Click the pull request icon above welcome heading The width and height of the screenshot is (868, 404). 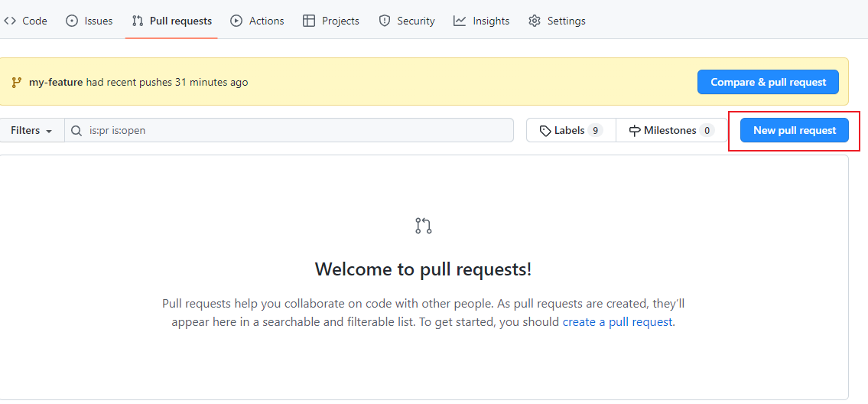(x=424, y=226)
